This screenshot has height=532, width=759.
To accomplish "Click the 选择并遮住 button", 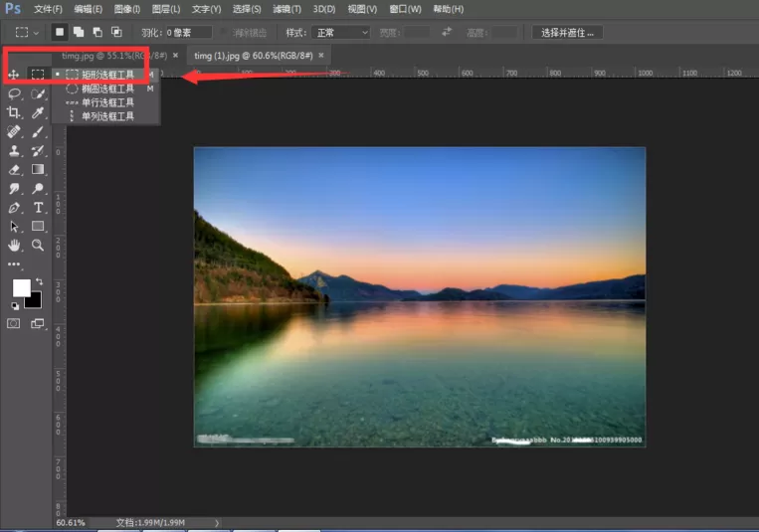I will click(567, 33).
